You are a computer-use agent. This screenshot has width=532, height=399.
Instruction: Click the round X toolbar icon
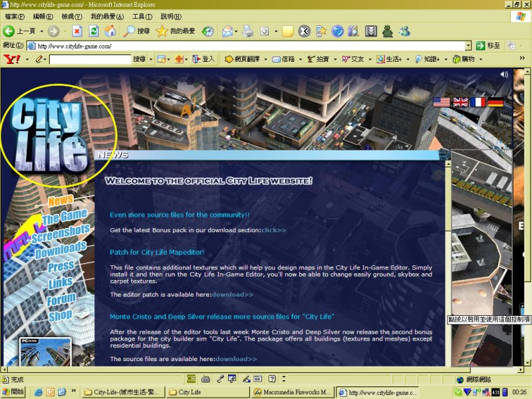click(x=305, y=31)
